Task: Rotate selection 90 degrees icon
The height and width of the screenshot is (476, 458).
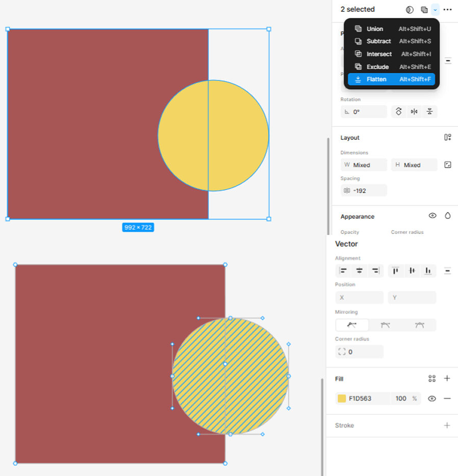Action: click(x=399, y=112)
